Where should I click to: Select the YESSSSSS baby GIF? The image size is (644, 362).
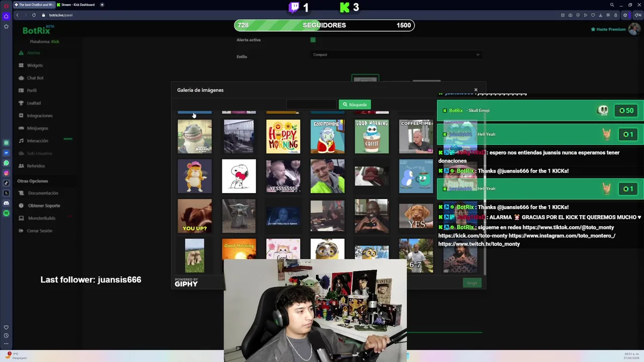click(283, 176)
